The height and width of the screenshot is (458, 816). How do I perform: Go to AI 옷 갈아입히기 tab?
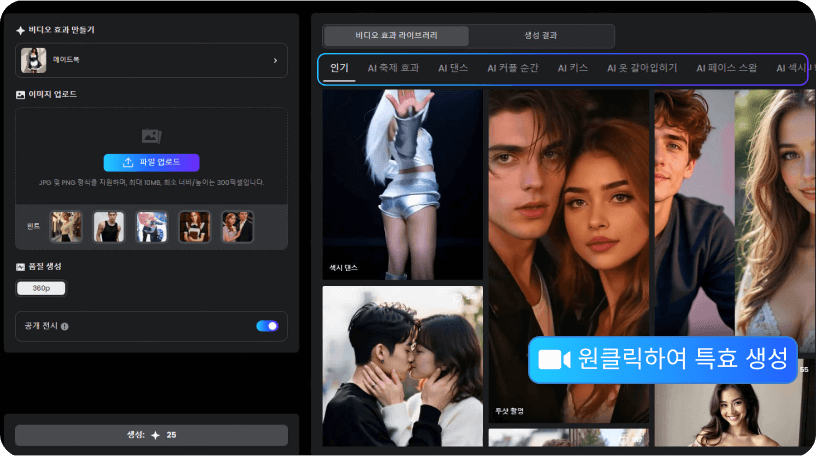pyautogui.click(x=642, y=68)
